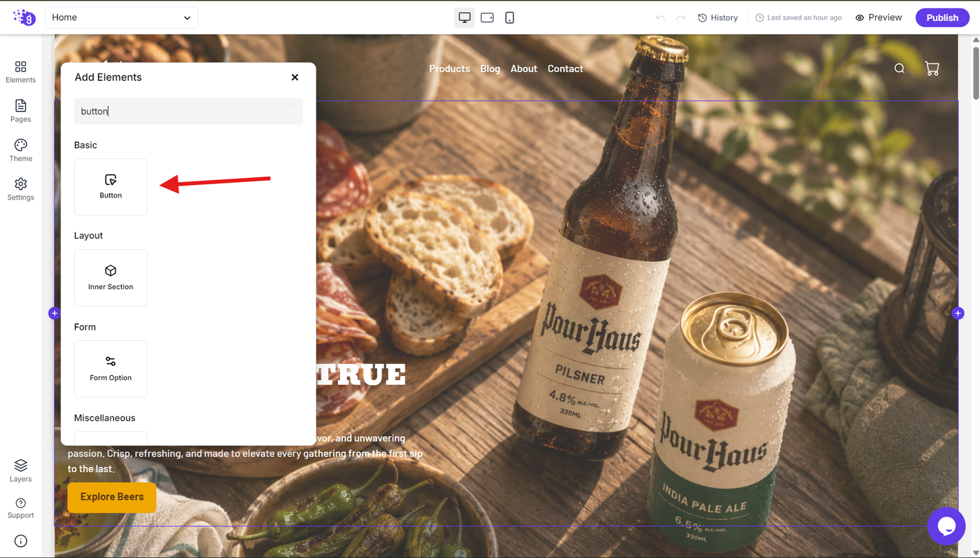
Task: Show the Layers panel
Action: click(x=20, y=470)
